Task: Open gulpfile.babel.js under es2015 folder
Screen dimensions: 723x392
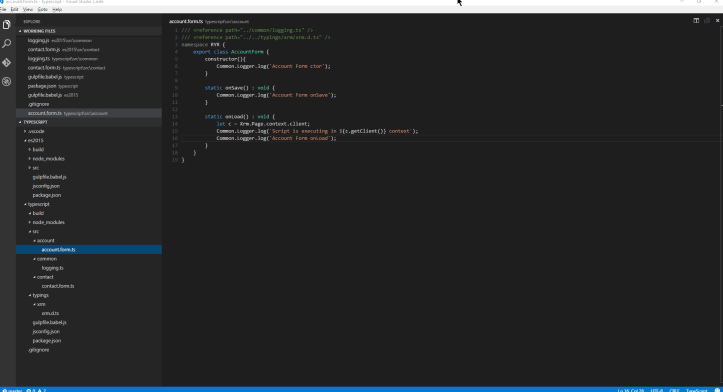Action: (89, 177)
